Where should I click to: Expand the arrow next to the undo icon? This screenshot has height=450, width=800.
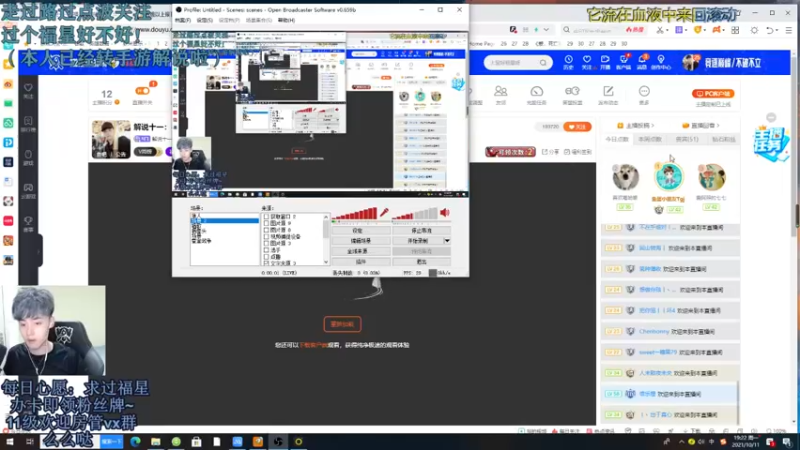click(778, 30)
